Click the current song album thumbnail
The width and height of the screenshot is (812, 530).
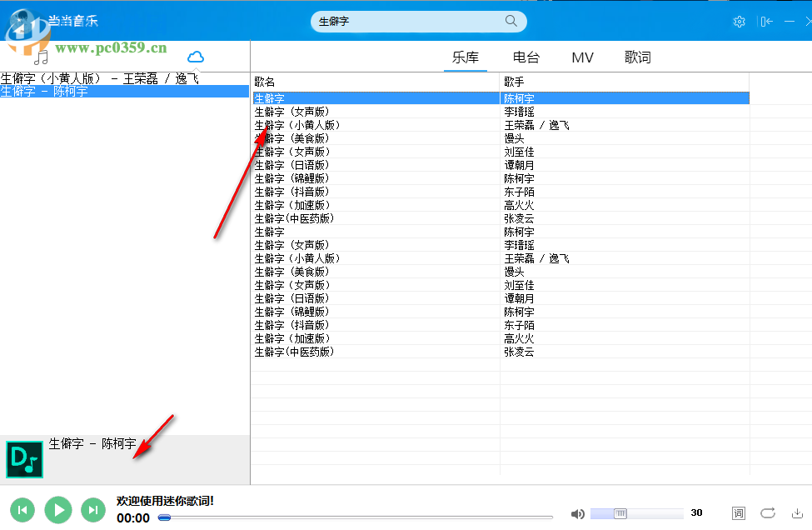tap(24, 459)
